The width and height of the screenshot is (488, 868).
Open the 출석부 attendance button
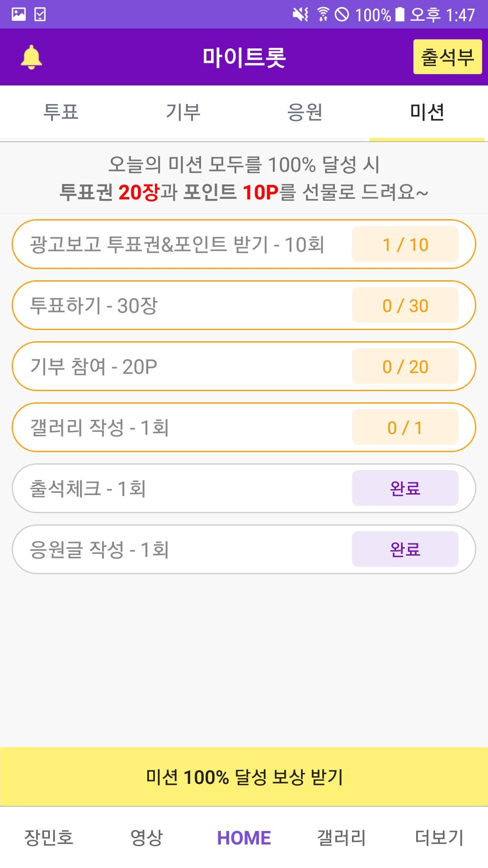tap(447, 57)
